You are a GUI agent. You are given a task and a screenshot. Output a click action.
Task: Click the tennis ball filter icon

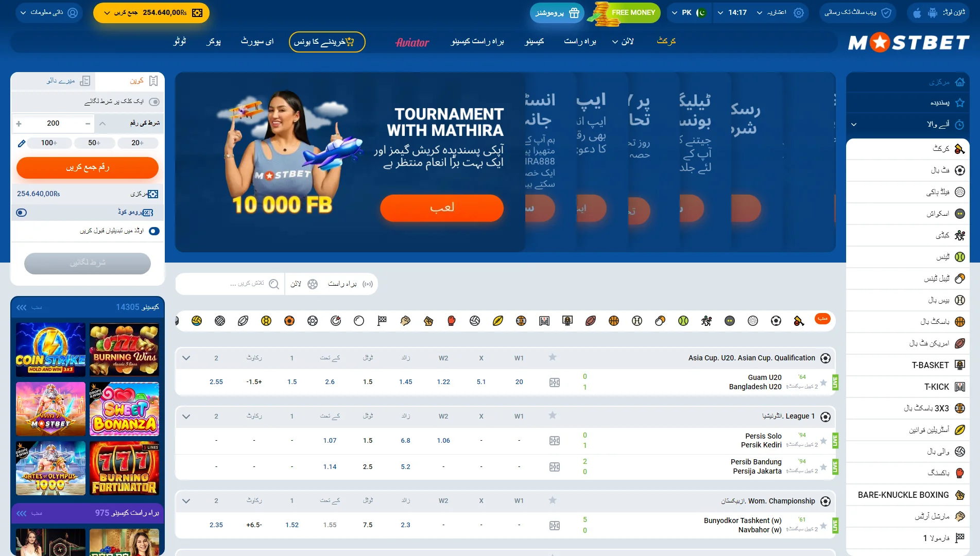click(683, 321)
